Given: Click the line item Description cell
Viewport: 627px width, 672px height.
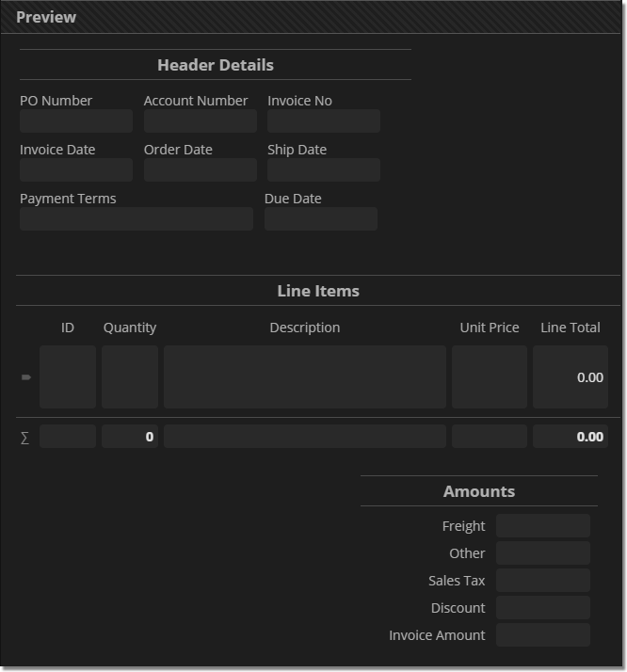Looking at the screenshot, I should coord(305,377).
